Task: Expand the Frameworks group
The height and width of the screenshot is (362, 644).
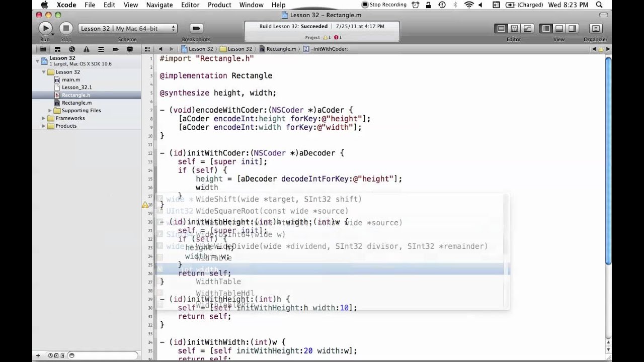Action: 44,118
